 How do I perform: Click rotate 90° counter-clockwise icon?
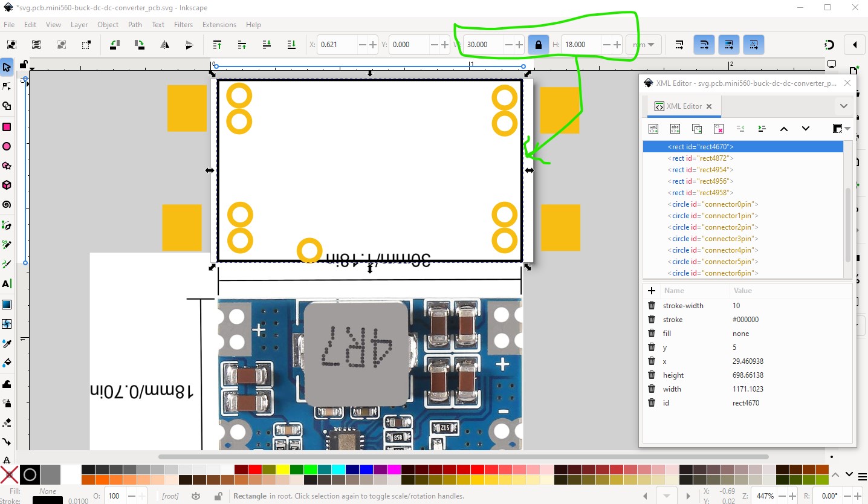tap(114, 45)
